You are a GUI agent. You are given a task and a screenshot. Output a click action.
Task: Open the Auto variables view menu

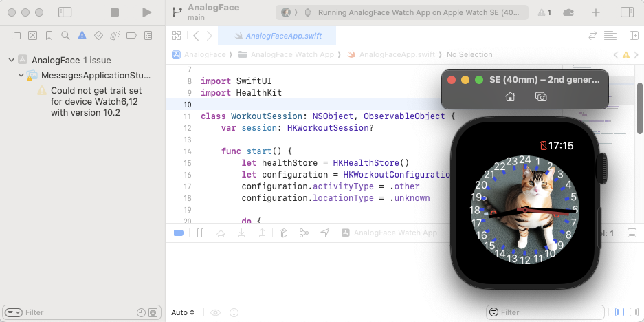183,312
